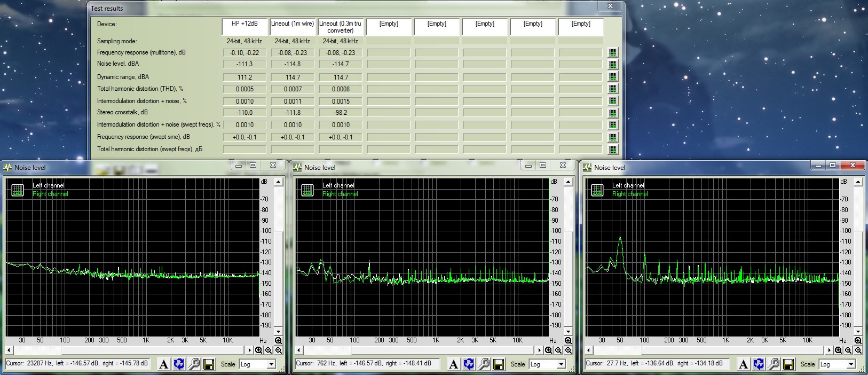Open Scale dropdown in left noise window
Viewport: 868px width, 375px height.
click(x=271, y=364)
